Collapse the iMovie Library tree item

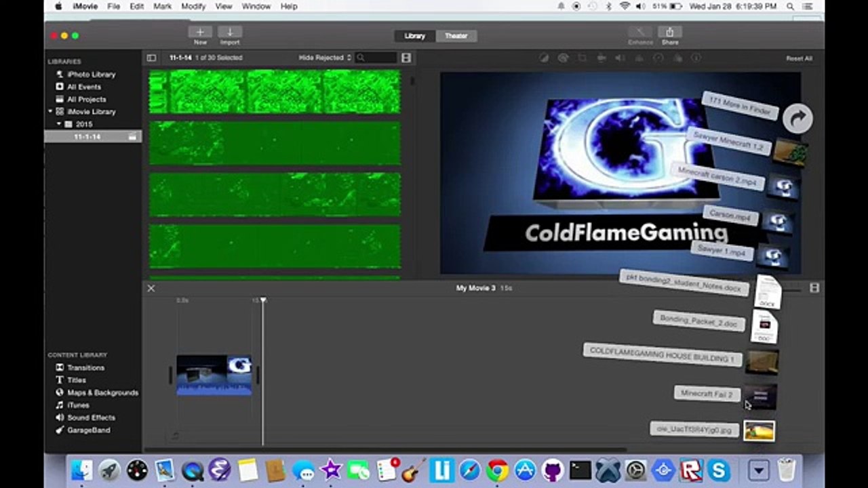click(50, 112)
